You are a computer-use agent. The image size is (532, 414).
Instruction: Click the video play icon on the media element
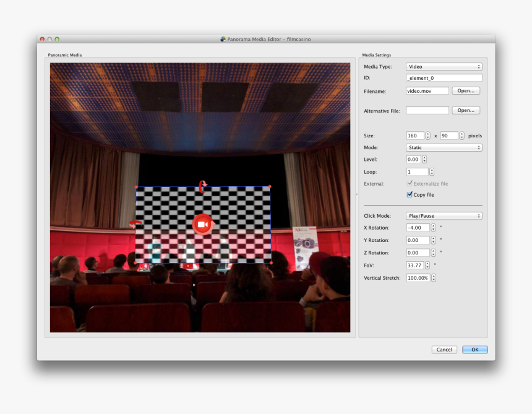point(201,223)
